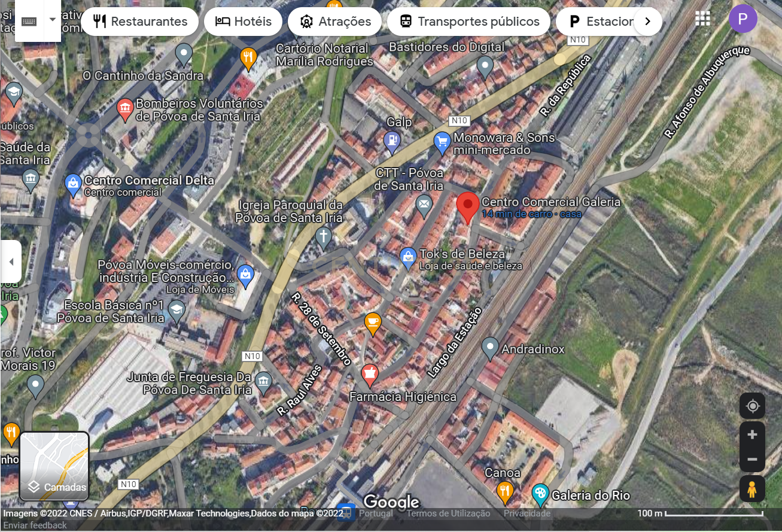Filter by Restaurantes chip
This screenshot has height=532, width=782.
[x=140, y=22]
